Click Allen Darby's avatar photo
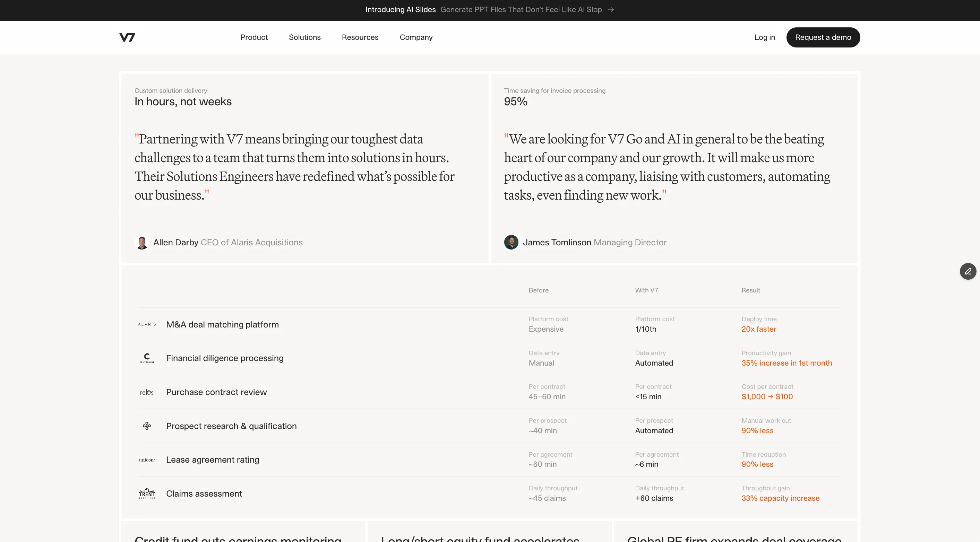The image size is (980, 542). 142,243
